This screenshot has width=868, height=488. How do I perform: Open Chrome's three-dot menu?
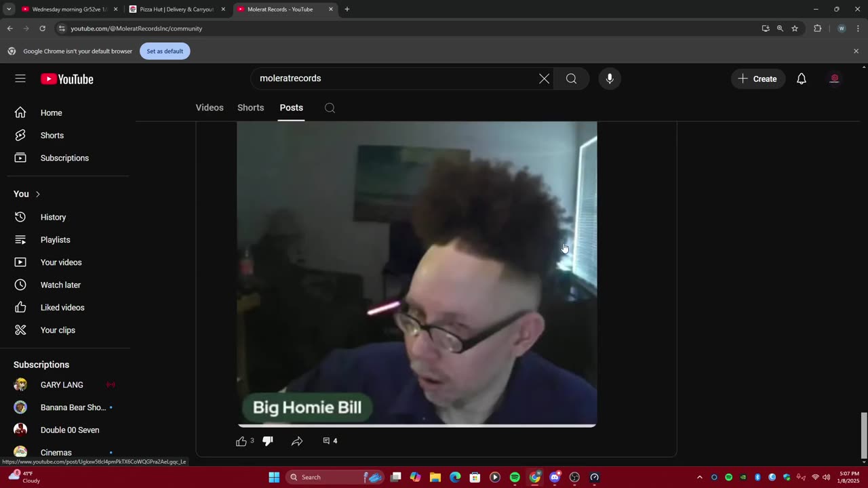click(856, 28)
